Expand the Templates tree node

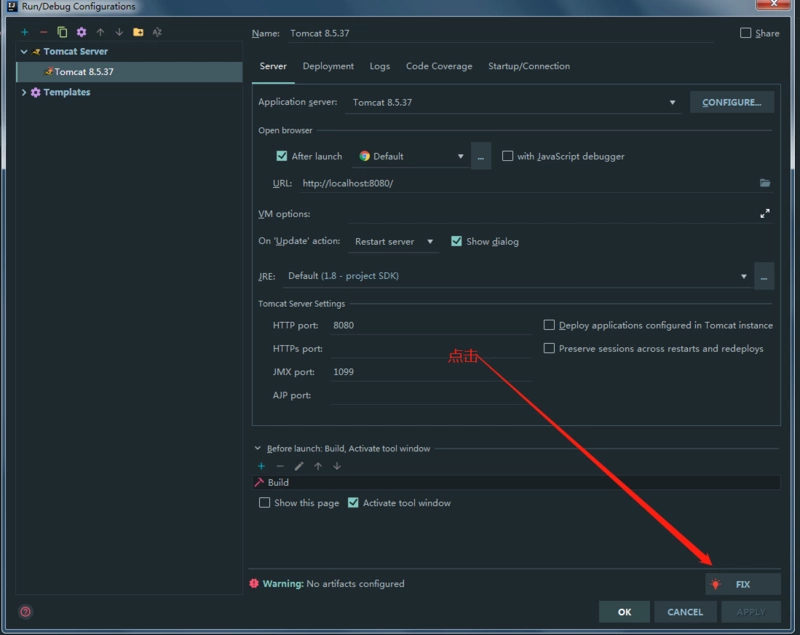pos(25,92)
